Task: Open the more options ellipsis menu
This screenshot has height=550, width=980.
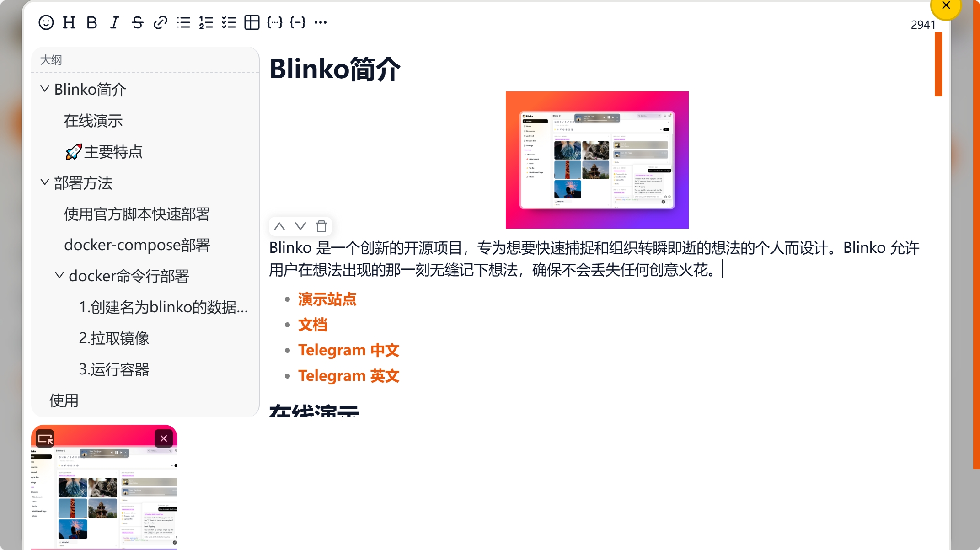Action: 321,22
